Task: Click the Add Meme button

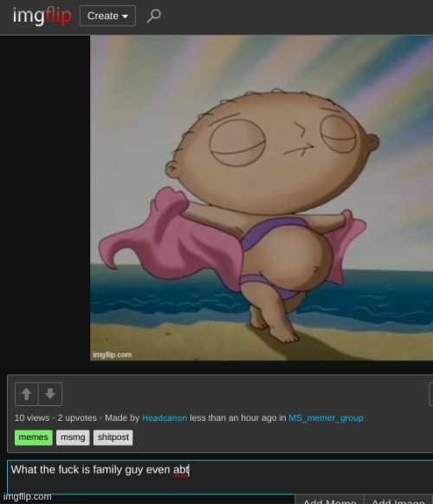Action: click(x=329, y=500)
